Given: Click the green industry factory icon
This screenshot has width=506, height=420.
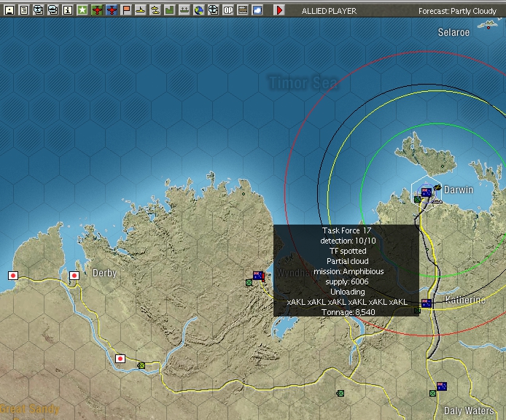Looking at the screenshot, I should [x=170, y=10].
